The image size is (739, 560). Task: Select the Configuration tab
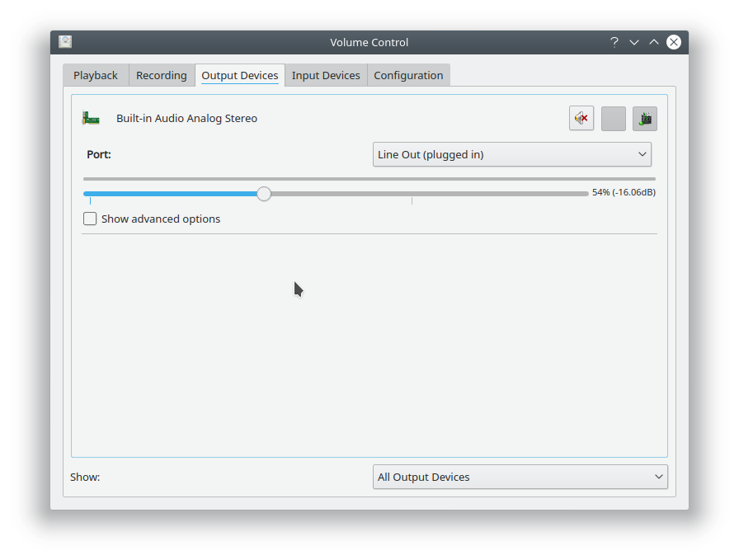click(x=408, y=75)
